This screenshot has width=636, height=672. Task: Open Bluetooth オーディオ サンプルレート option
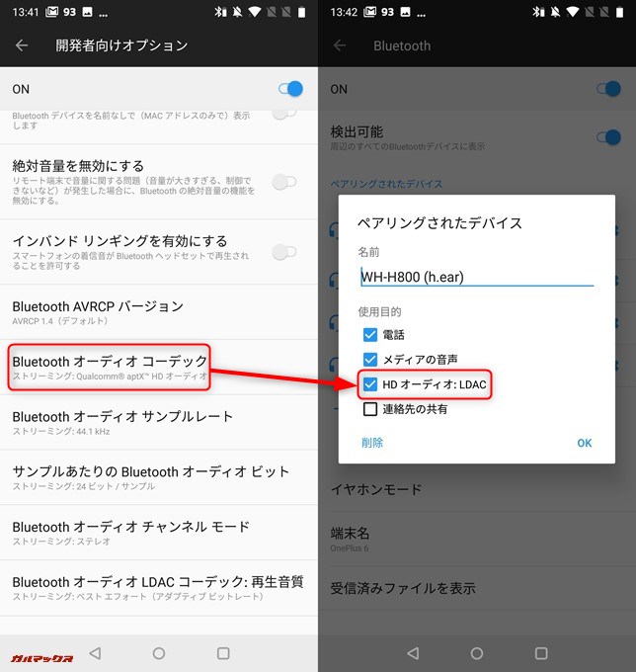(x=122, y=422)
